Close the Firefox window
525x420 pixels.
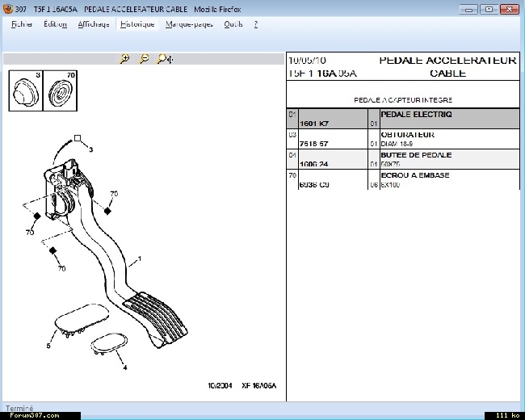pos(510,10)
